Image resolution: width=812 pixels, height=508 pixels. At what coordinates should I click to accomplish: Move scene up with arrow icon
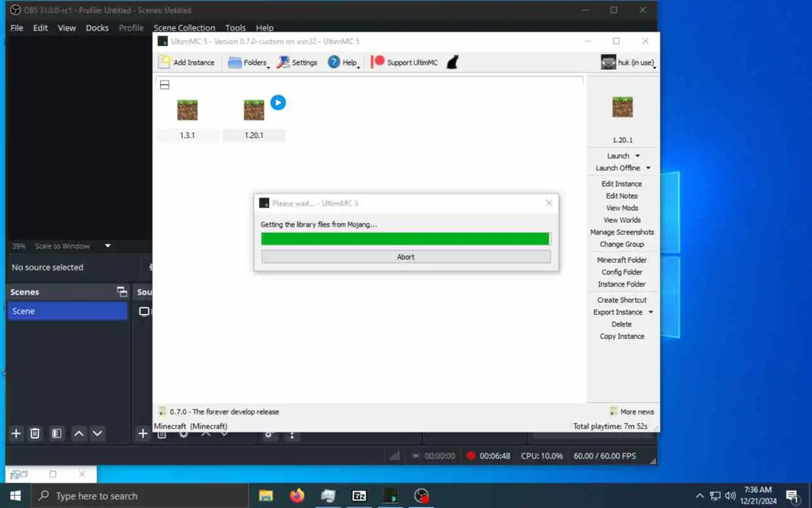[79, 433]
